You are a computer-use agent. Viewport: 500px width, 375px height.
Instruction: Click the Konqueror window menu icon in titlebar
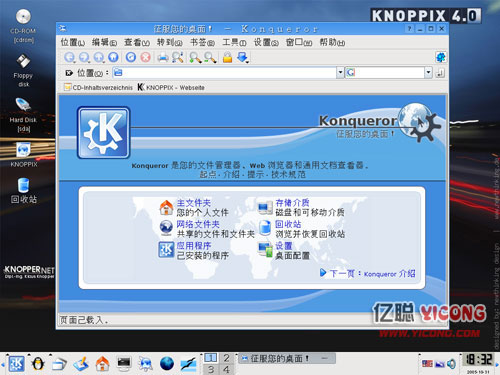[x=63, y=29]
